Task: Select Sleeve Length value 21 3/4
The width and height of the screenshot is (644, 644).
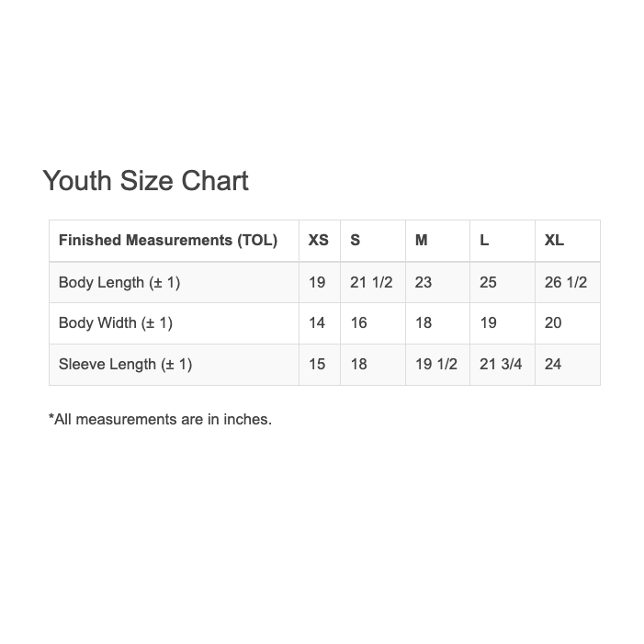Action: [501, 364]
